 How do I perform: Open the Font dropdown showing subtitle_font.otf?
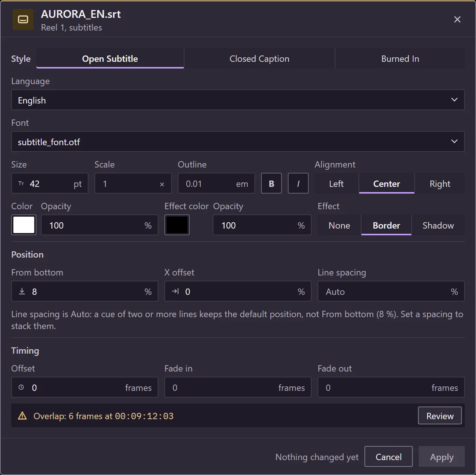click(238, 141)
